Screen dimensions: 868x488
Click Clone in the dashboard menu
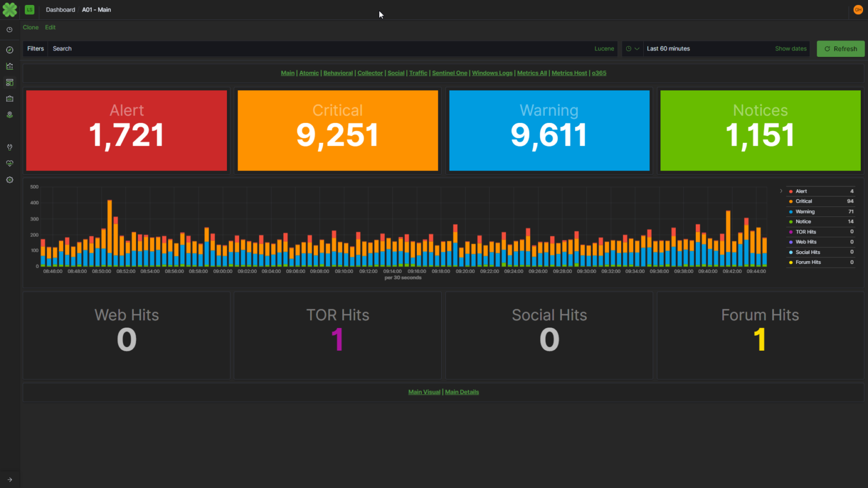(30, 27)
